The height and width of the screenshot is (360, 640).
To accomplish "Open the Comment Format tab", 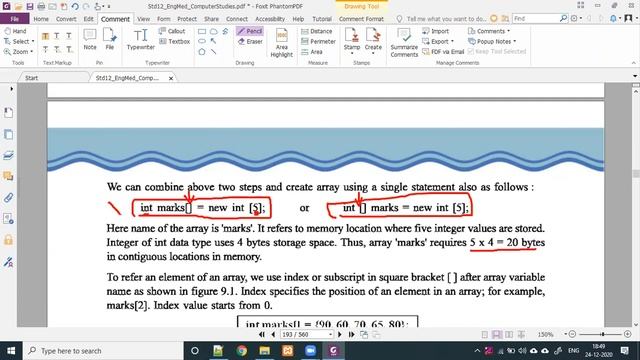I will [x=361, y=19].
